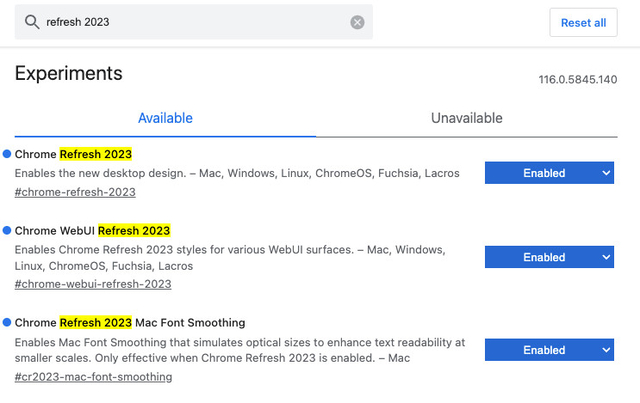Click blue dot beside Chrome WebUI Refresh 2023

click(7, 230)
